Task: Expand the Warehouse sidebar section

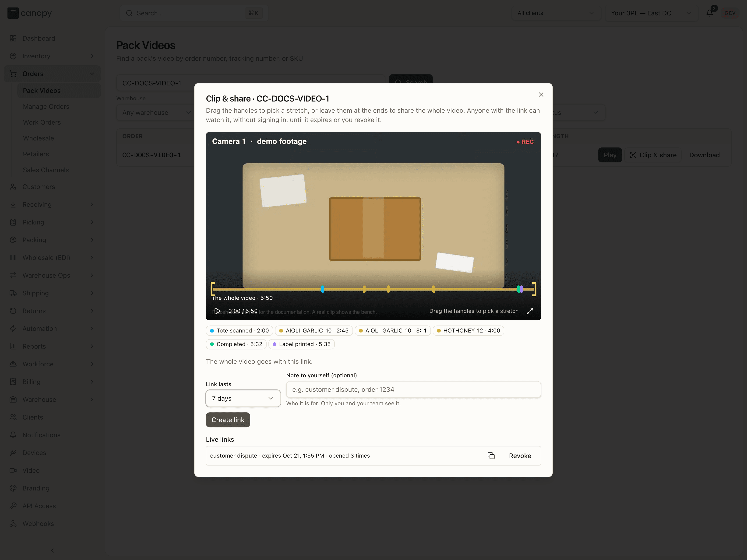Action: pyautogui.click(x=52, y=399)
